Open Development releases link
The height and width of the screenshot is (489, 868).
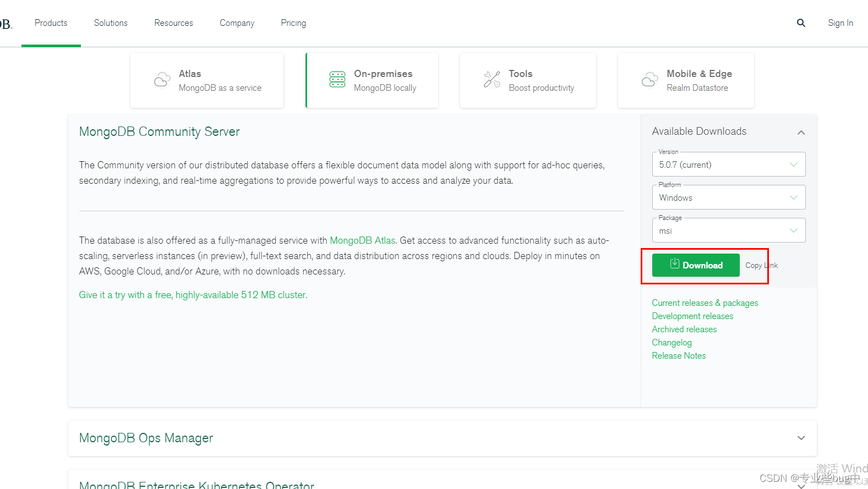point(692,316)
